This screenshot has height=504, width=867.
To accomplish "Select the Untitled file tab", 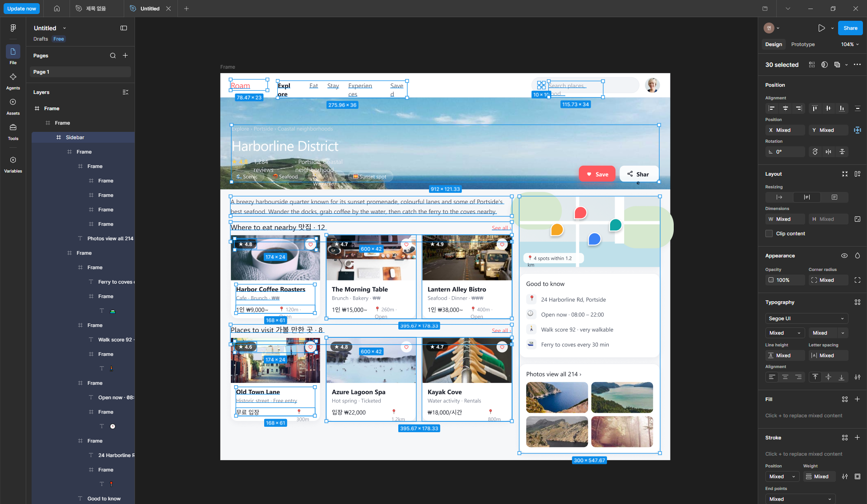I will [149, 9].
